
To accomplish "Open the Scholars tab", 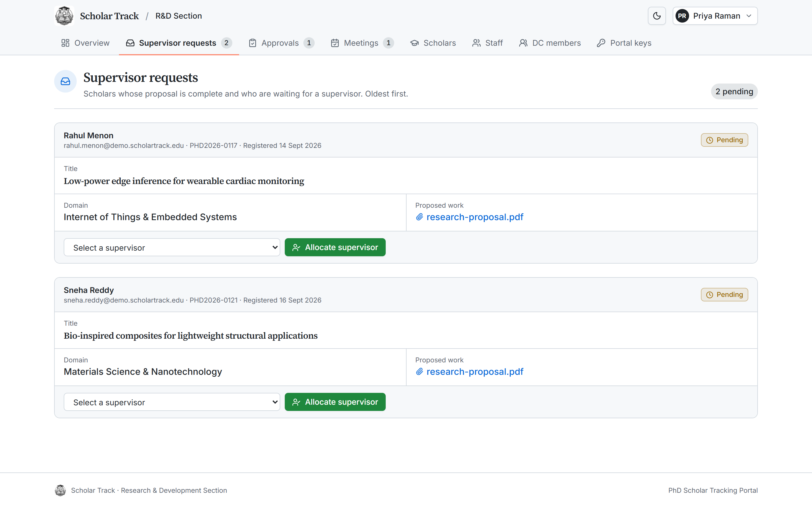I will tap(433, 43).
